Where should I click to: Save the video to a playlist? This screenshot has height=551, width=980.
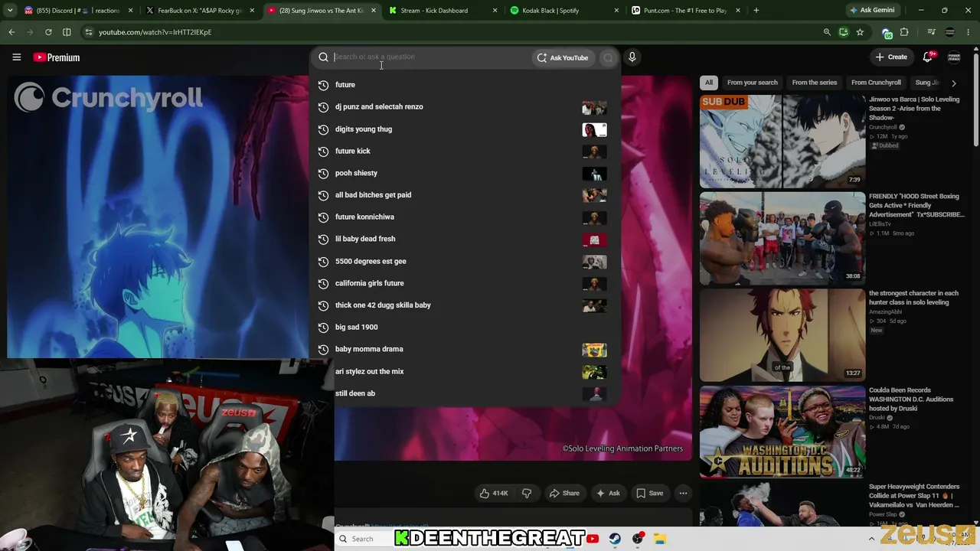tap(649, 494)
